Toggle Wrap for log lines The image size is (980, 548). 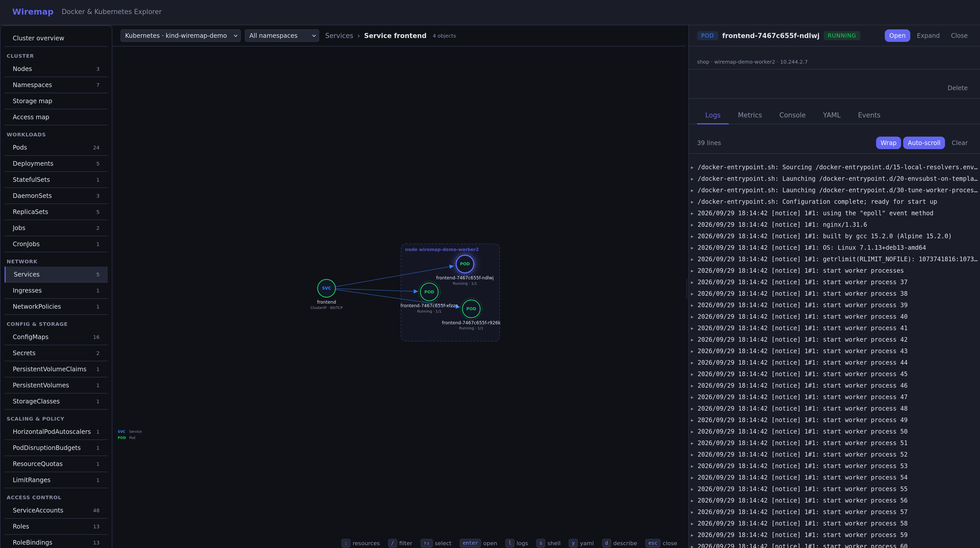888,143
